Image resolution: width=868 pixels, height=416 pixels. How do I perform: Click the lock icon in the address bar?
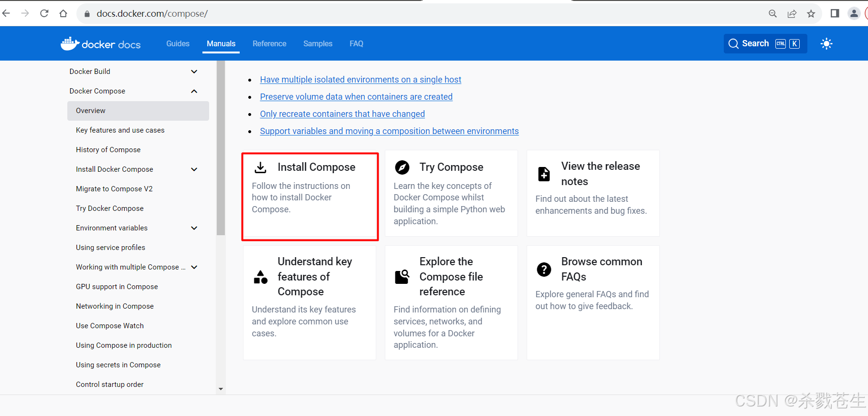(87, 14)
